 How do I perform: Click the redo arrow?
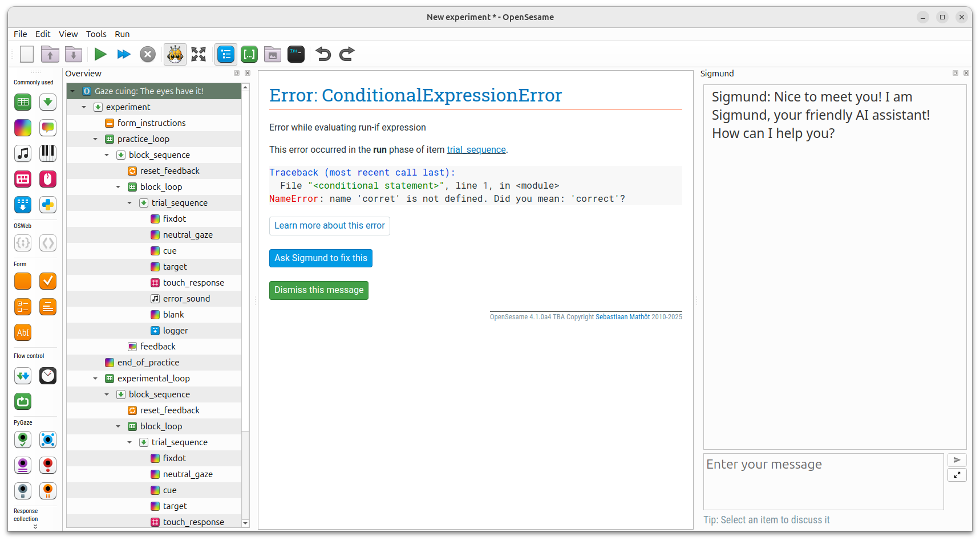coord(347,54)
